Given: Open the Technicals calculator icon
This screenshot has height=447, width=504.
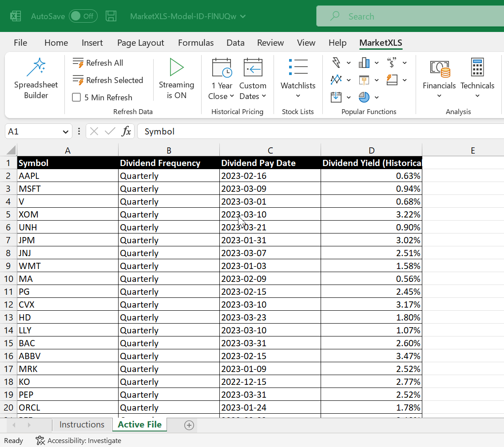Looking at the screenshot, I should [x=477, y=67].
